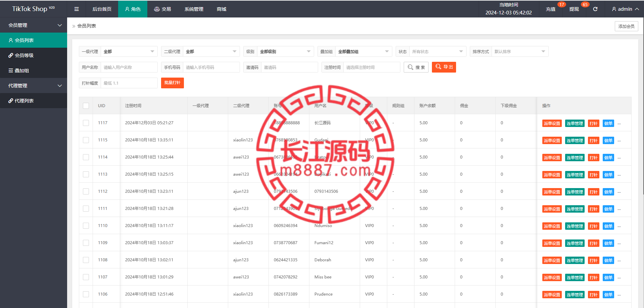This screenshot has width=644, height=308.
Task: Tick the checkbox for UID 1111
Action: click(86, 209)
